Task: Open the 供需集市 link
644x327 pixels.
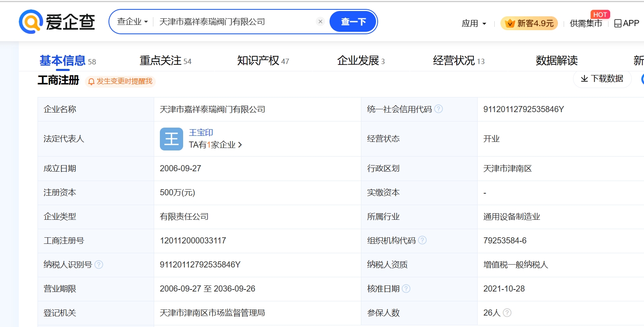Action: (x=586, y=24)
